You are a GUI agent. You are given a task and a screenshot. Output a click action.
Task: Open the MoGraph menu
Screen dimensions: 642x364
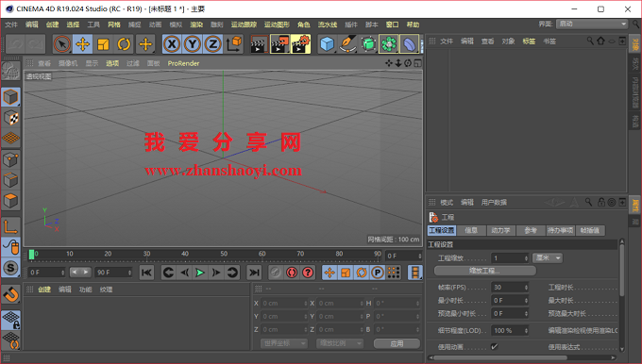point(277,25)
